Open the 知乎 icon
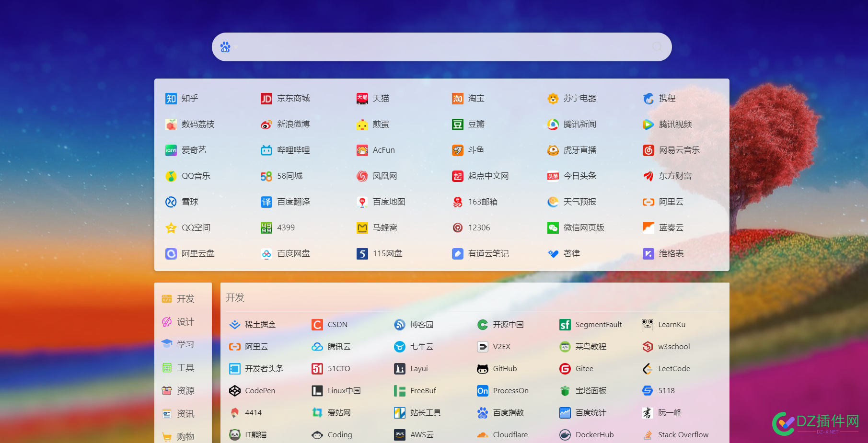The width and height of the screenshot is (868, 443). click(171, 99)
